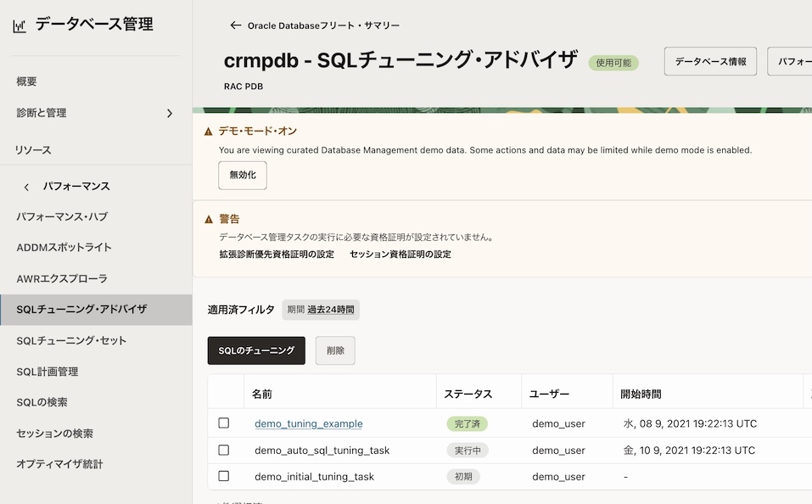This screenshot has width=812, height=504.
Task: Click the 使用可能 status badge
Action: tap(613, 63)
